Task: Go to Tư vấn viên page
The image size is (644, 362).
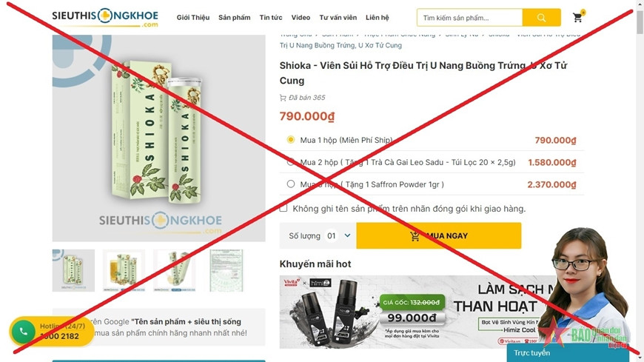Action: pos(338,18)
